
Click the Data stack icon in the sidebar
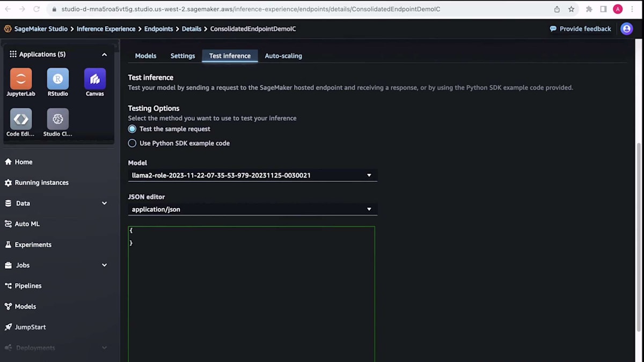coord(8,203)
